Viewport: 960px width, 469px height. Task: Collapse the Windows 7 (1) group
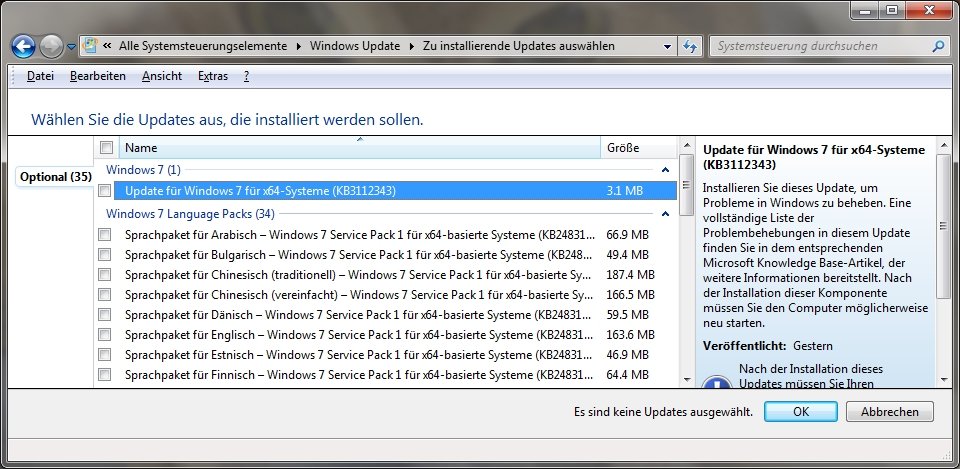tap(666, 170)
